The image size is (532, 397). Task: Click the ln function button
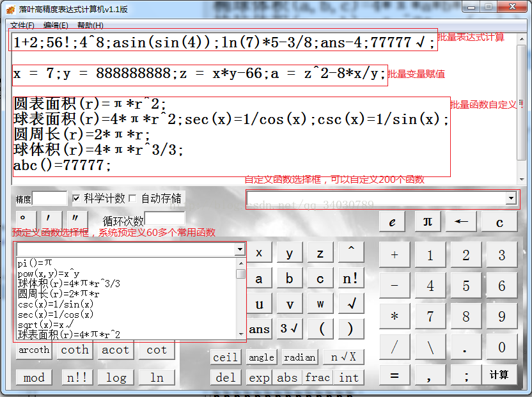[157, 377]
